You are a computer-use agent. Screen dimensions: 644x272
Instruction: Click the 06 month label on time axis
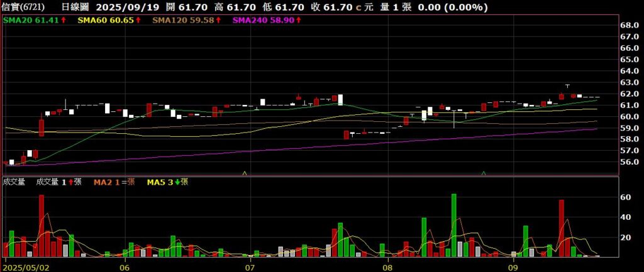(x=125, y=267)
